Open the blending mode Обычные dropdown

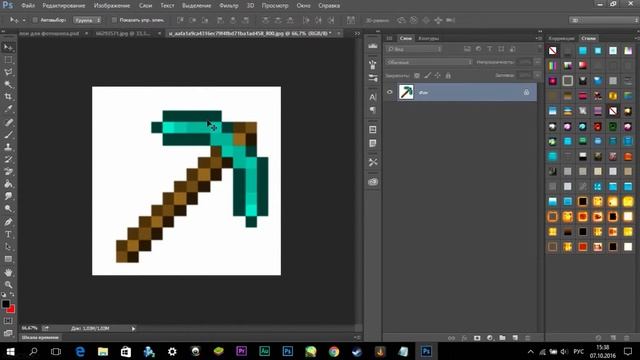pos(429,62)
